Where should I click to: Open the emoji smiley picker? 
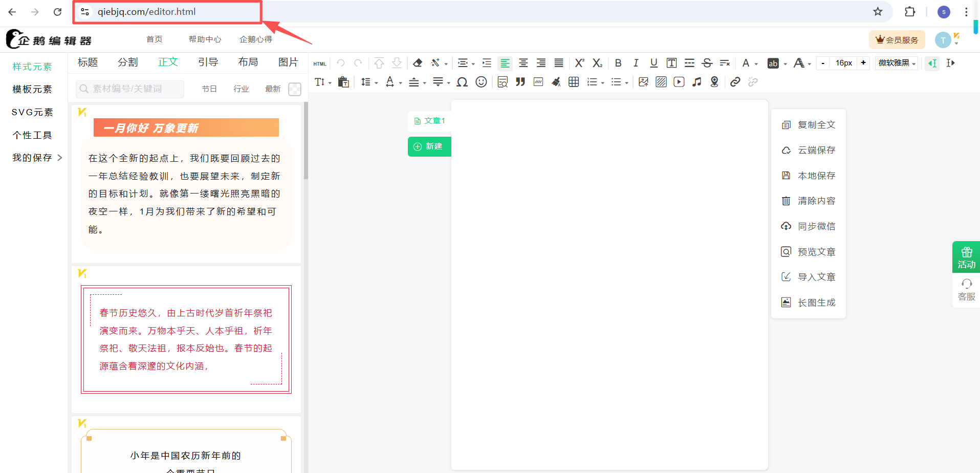coord(481,82)
